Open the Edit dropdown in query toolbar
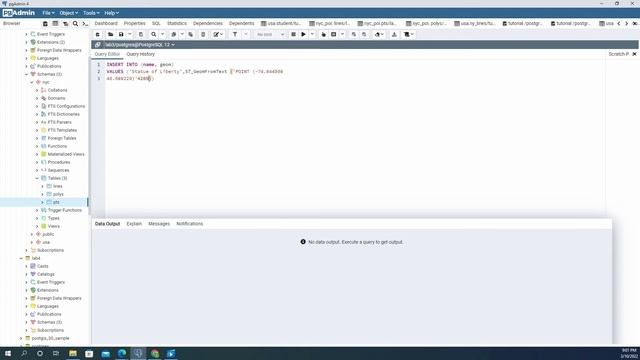 tap(218, 35)
